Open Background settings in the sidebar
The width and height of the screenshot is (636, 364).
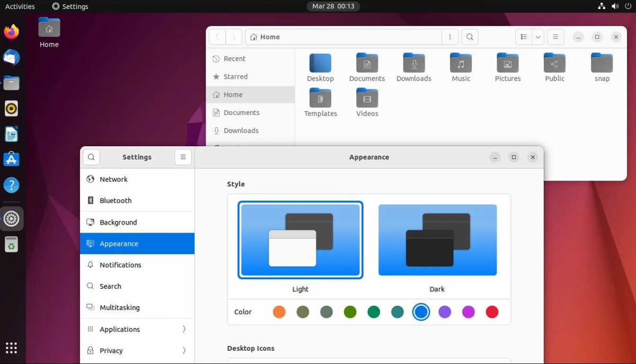click(x=118, y=222)
